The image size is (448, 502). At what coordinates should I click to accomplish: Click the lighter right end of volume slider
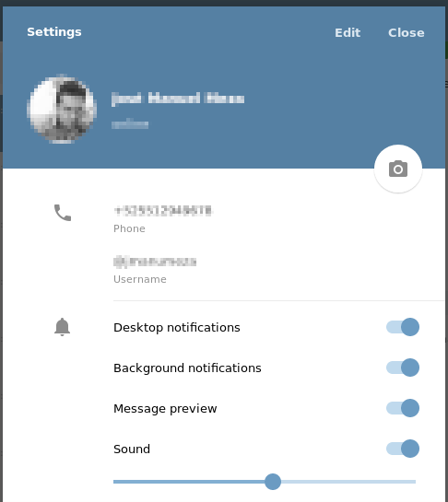click(348, 482)
